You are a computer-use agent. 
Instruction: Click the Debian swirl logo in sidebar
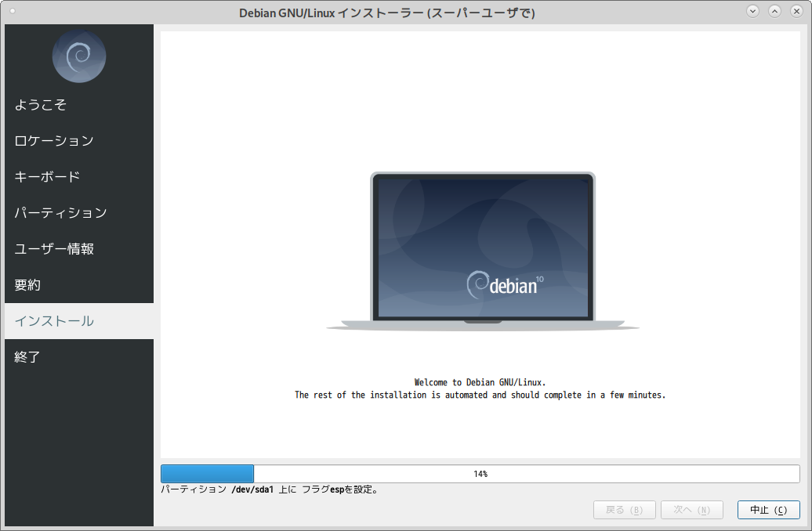(x=79, y=56)
